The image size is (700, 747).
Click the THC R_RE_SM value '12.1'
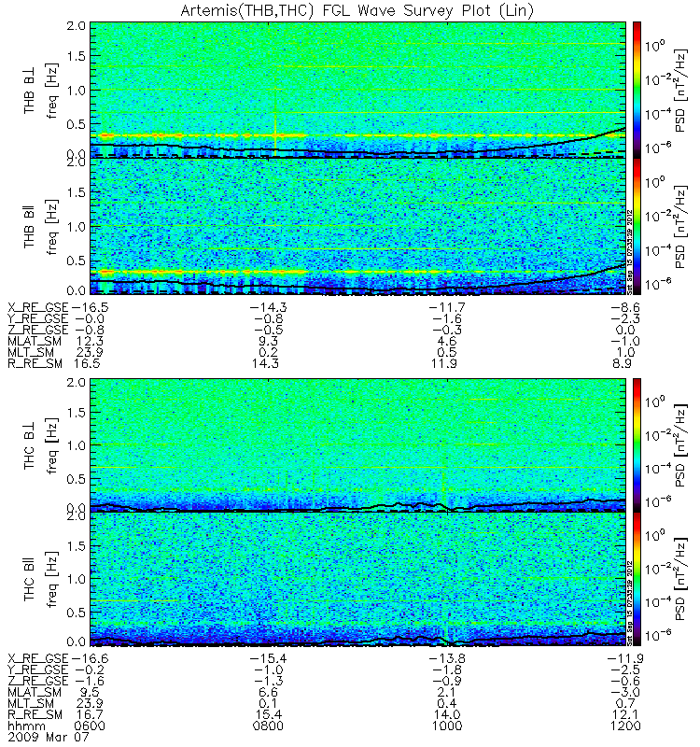coord(625,714)
